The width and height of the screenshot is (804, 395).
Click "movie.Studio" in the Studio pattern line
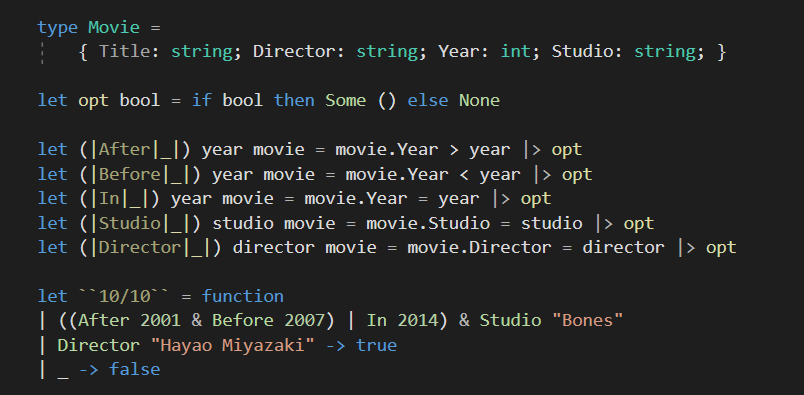428,223
